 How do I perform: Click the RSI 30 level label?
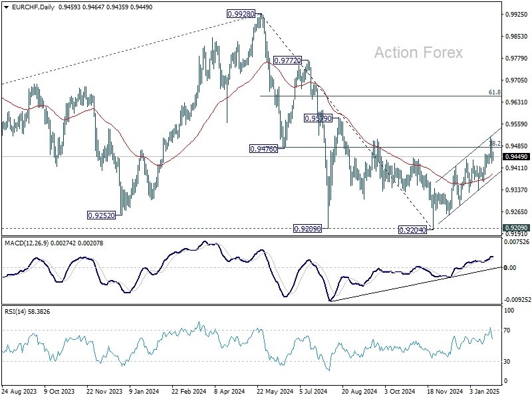(507, 362)
